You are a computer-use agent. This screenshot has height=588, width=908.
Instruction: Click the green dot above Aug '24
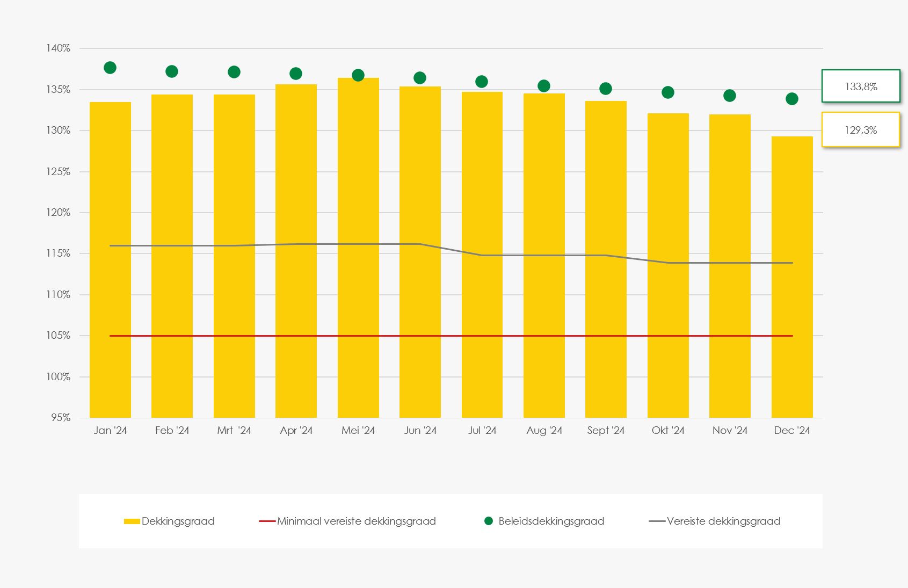pos(544,86)
